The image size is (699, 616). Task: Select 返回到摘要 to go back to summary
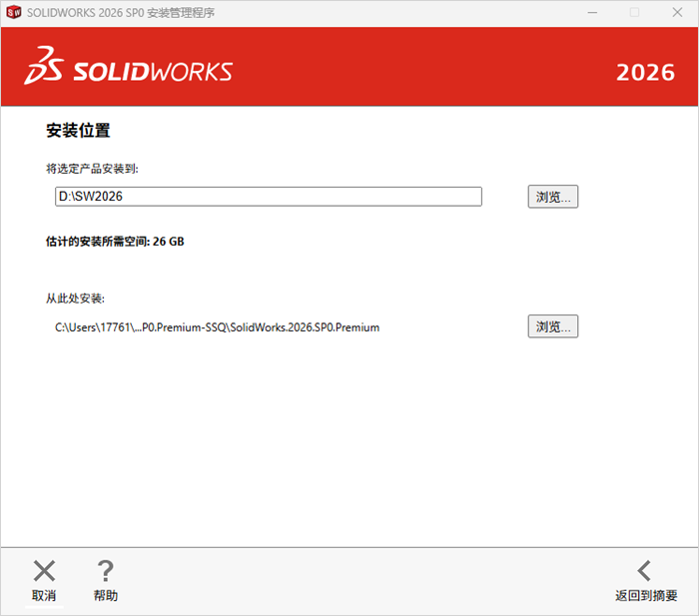click(x=646, y=595)
